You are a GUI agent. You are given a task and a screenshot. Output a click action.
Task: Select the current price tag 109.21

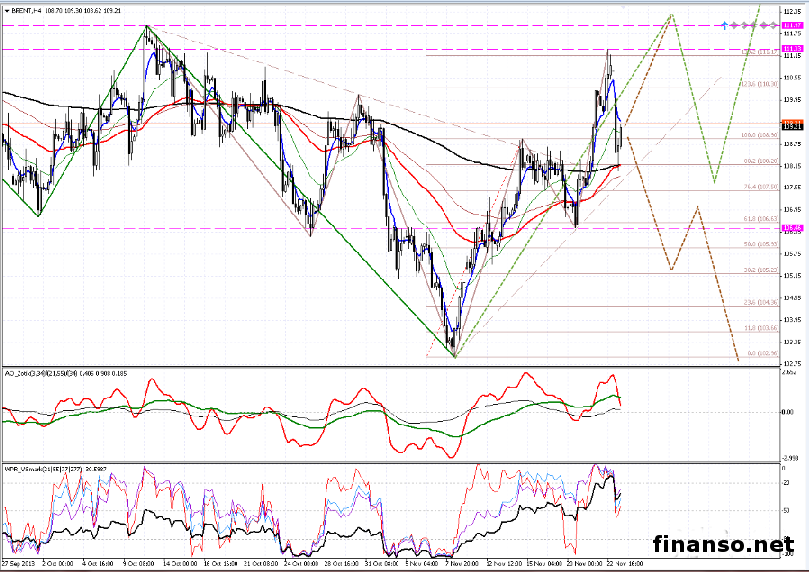click(x=792, y=126)
